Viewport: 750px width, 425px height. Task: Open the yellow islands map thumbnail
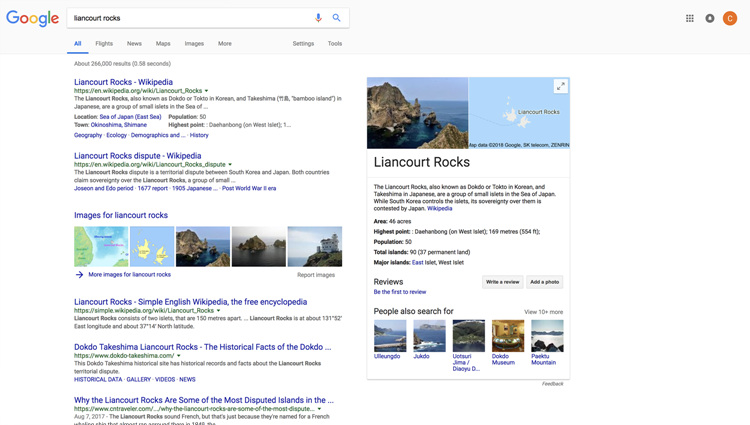(152, 246)
